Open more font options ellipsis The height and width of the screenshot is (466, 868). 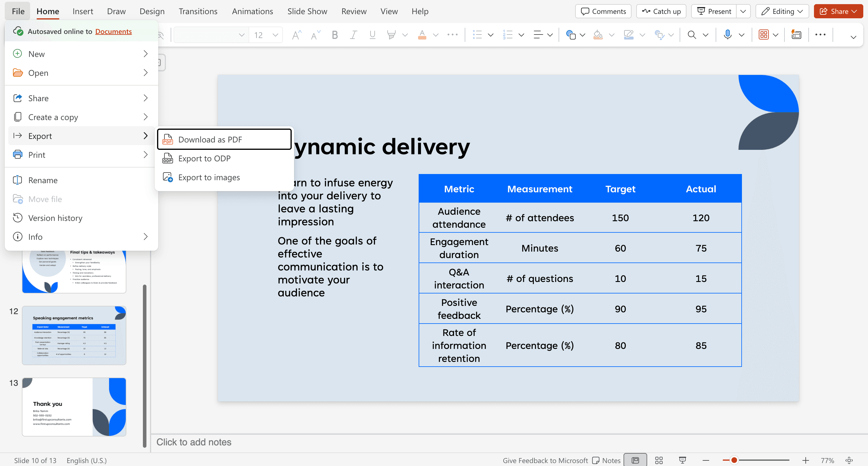point(453,35)
